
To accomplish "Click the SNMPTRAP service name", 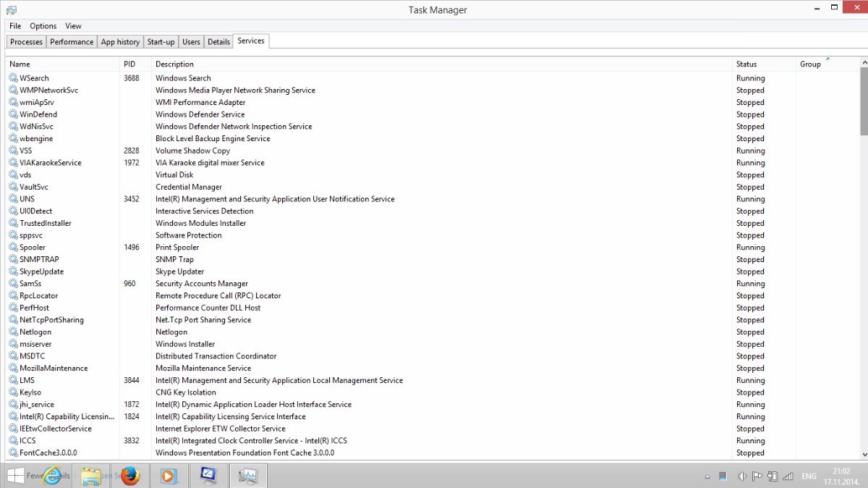I will [x=40, y=259].
